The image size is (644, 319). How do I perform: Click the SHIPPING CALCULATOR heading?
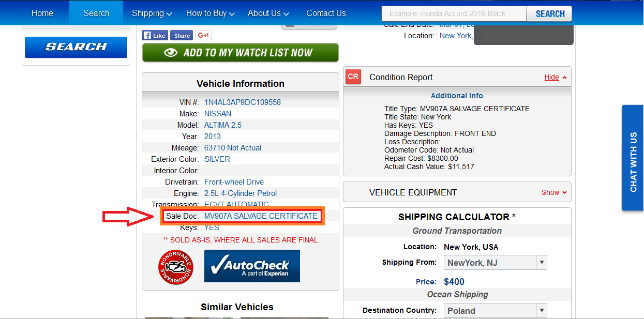coord(457,217)
